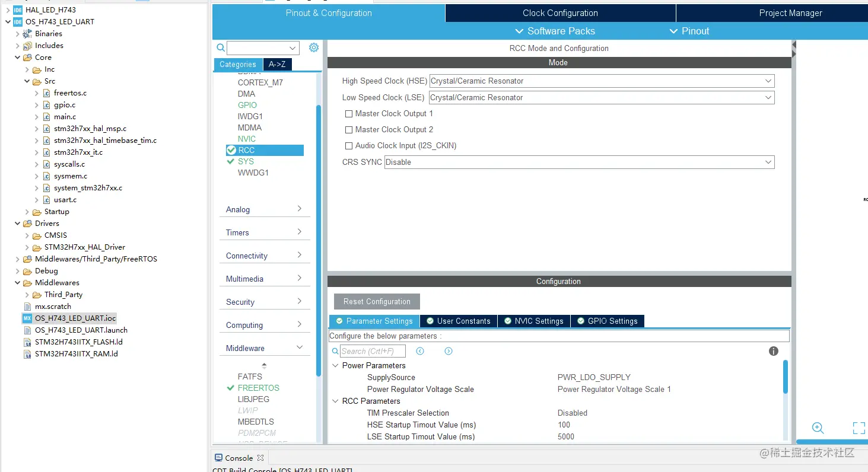Select SYS in the category list
The height and width of the screenshot is (472, 868).
point(246,161)
